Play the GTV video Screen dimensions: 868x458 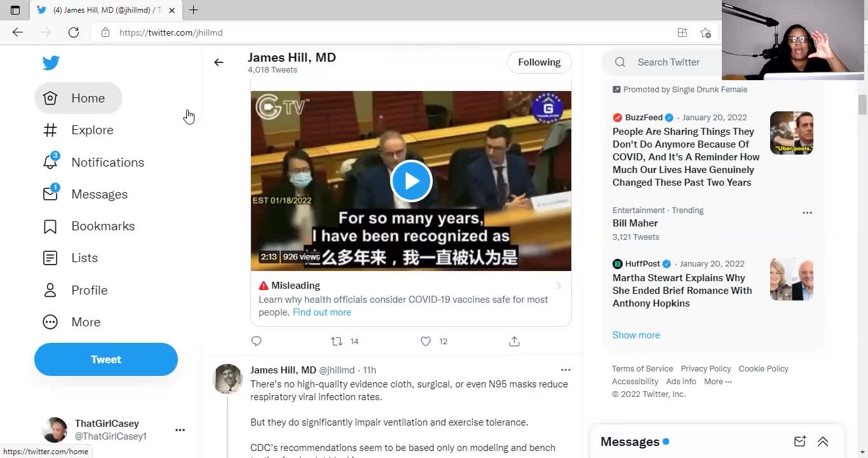pos(411,181)
